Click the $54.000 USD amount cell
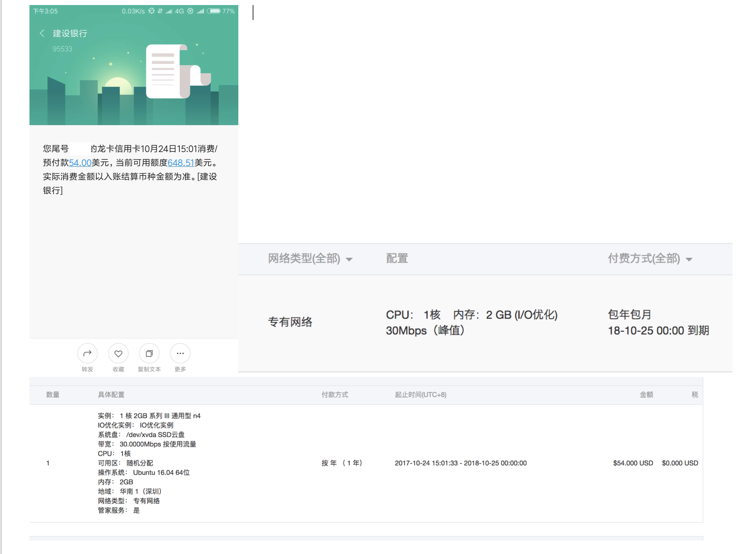 (633, 463)
